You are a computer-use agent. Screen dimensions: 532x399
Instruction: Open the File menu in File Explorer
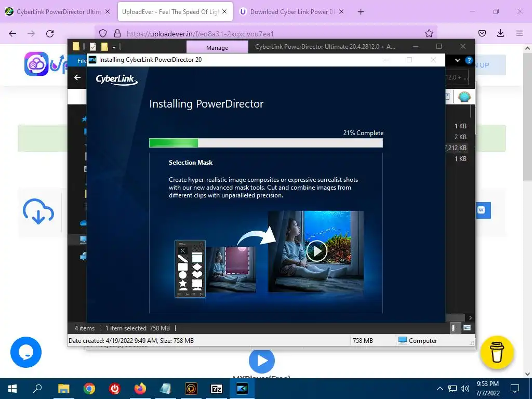click(82, 61)
